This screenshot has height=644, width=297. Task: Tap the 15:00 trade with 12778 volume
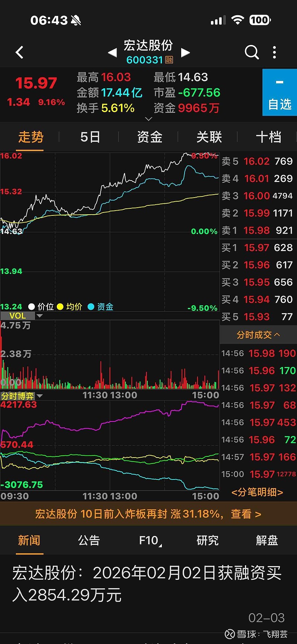click(x=259, y=474)
